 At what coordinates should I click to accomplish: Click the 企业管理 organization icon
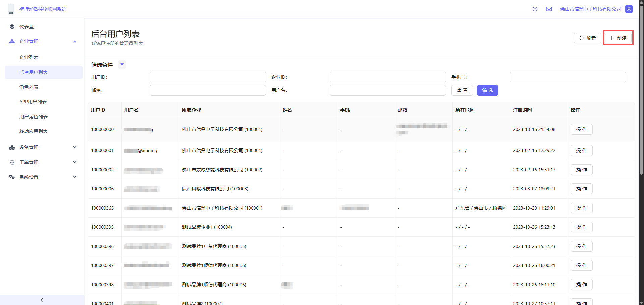[12, 41]
